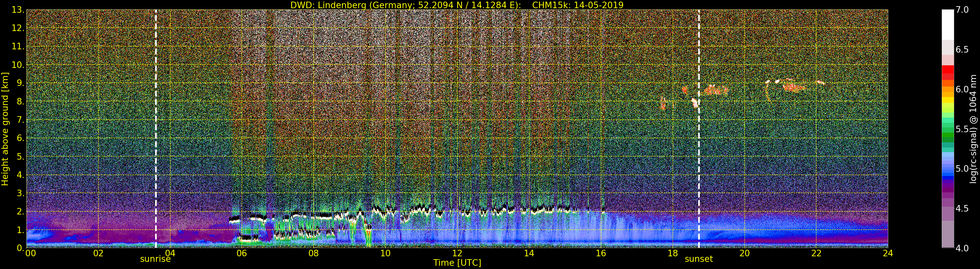The image size is (980, 269).
Task: Click time axis tick label "08"
Action: click(x=313, y=253)
